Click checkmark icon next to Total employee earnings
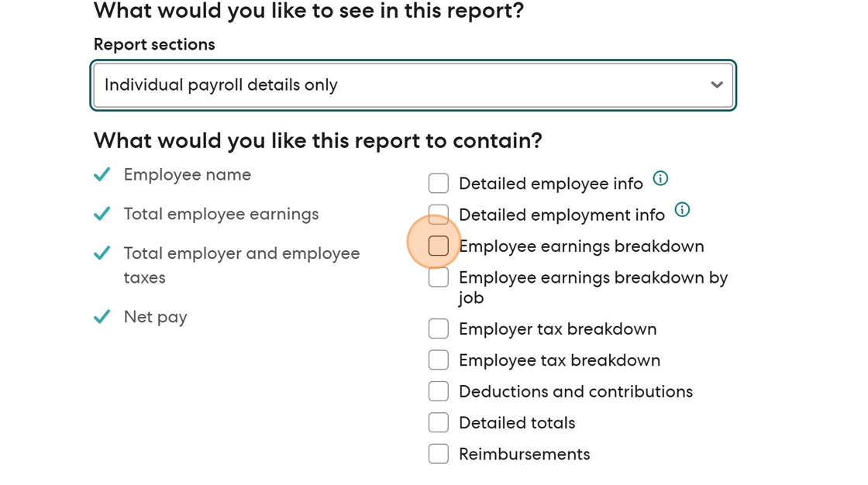The height and width of the screenshot is (485, 868). click(x=102, y=214)
